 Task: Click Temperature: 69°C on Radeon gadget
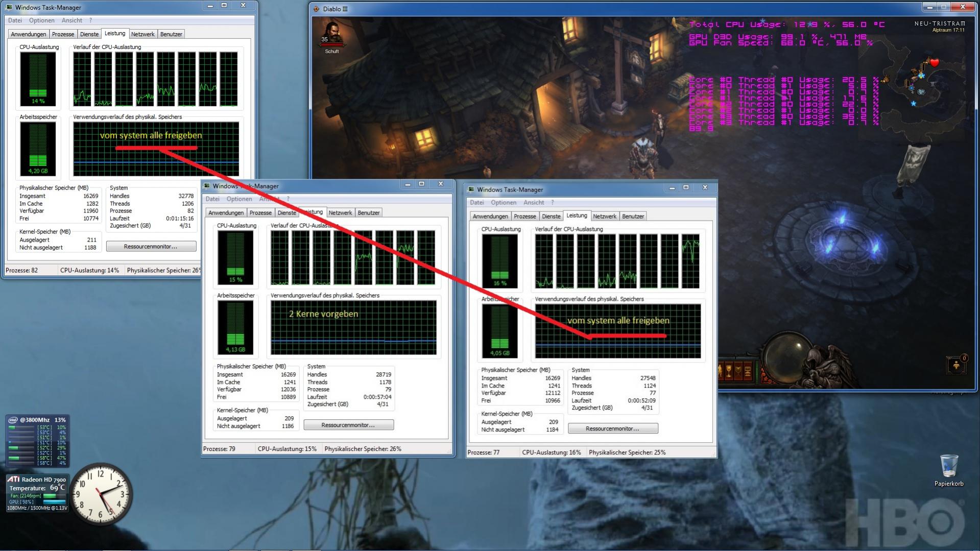click(x=37, y=488)
